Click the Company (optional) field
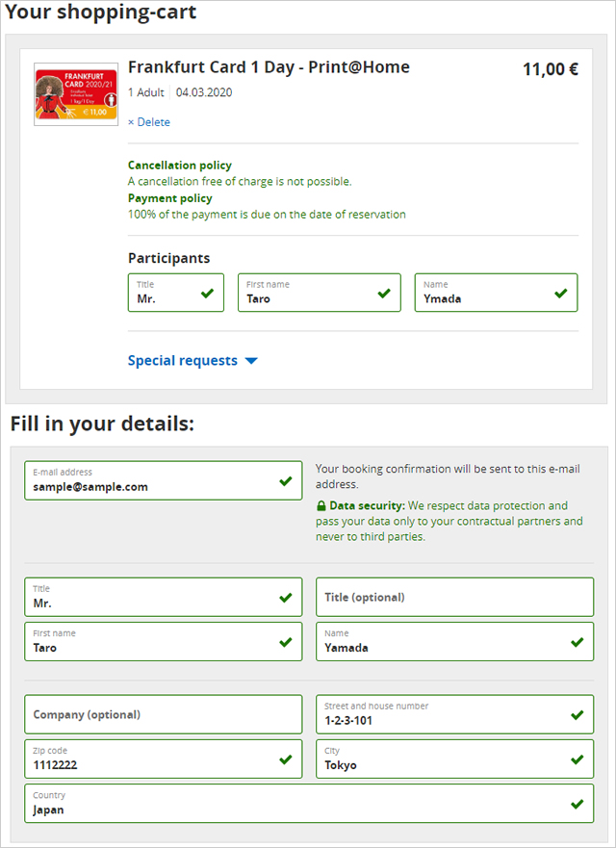This screenshot has height=848, width=616. click(x=163, y=714)
